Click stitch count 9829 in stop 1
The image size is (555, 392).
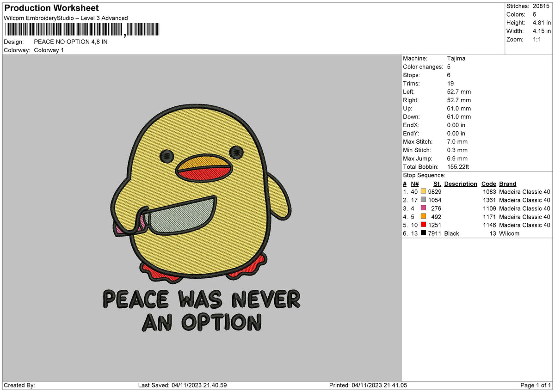click(x=435, y=192)
